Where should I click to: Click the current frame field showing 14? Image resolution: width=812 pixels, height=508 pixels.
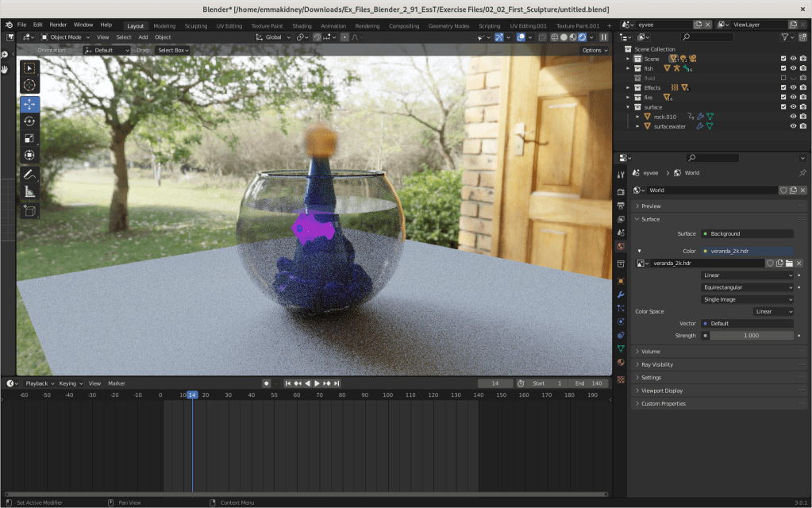495,383
